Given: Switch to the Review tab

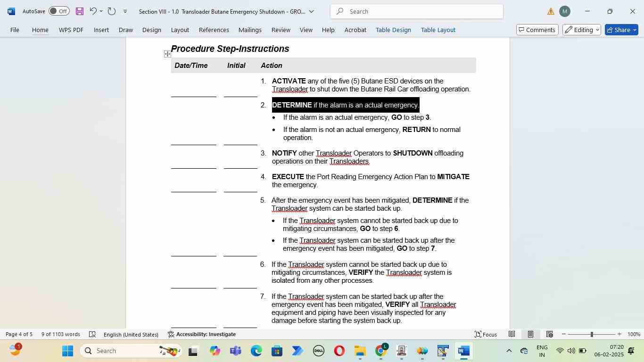Looking at the screenshot, I should (x=281, y=30).
